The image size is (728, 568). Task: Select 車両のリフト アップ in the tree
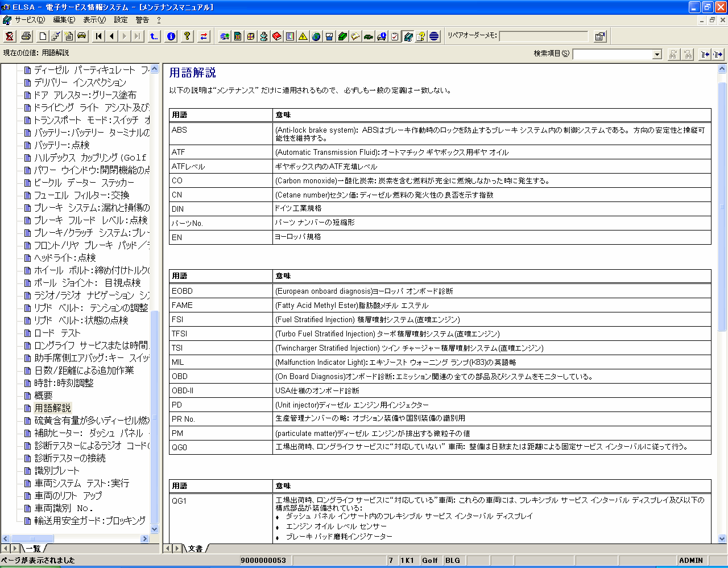[x=68, y=496]
